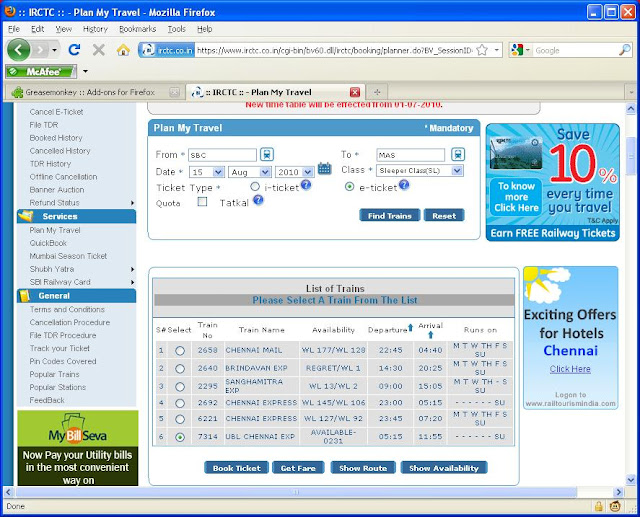The height and width of the screenshot is (517, 640).
Task: Click the help icon next to Tatkal
Action: click(258, 200)
